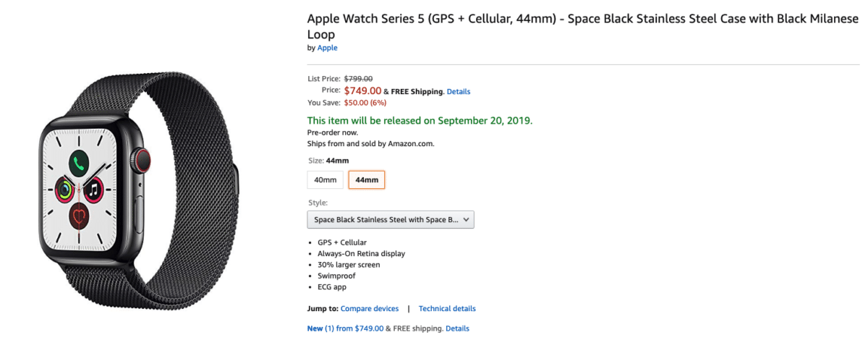Click the green phone icon on watch face
The width and height of the screenshot is (868, 348).
[x=79, y=164]
